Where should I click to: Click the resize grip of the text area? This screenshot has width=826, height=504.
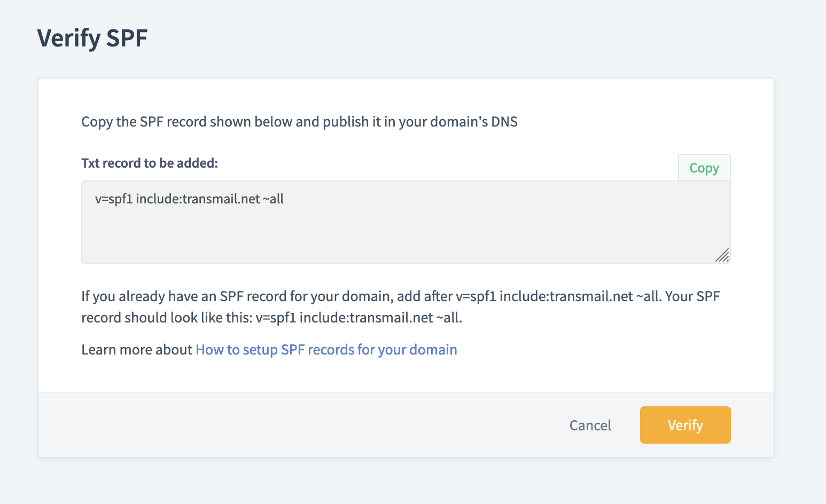(x=722, y=256)
